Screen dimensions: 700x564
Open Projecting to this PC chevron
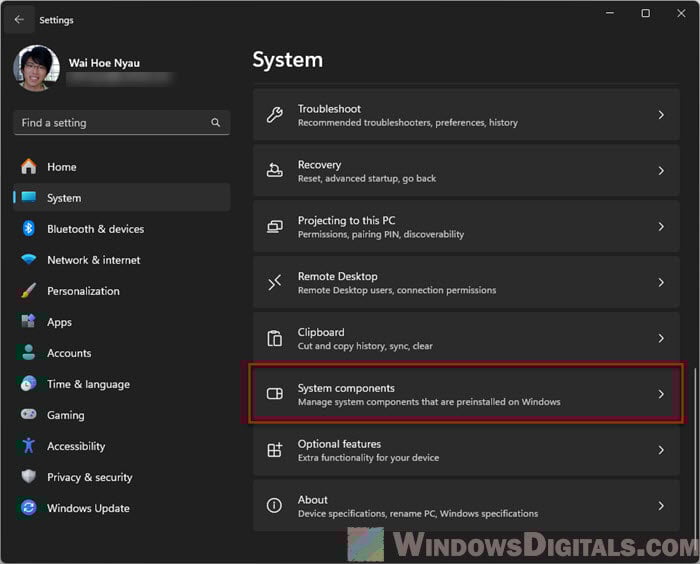point(661,226)
